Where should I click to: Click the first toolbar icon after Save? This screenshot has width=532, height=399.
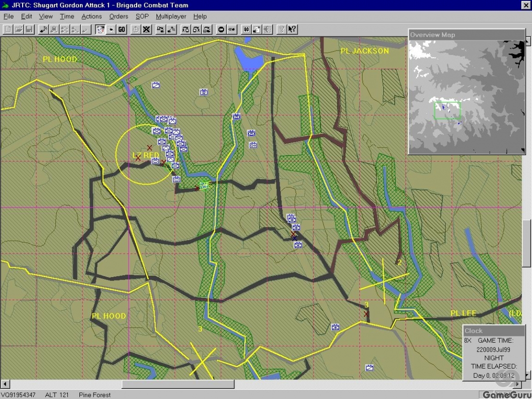(x=43, y=29)
